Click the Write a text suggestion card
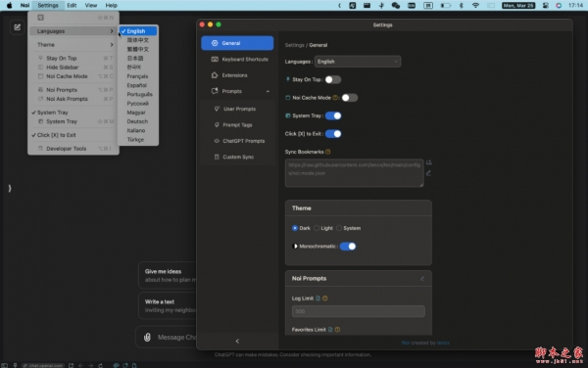The image size is (588, 368). 168,306
